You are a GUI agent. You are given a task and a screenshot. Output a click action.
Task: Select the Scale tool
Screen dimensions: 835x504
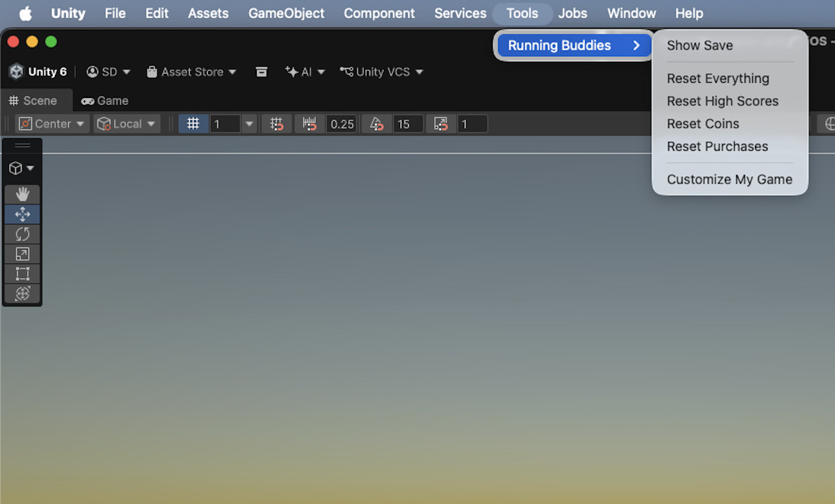pos(22,254)
